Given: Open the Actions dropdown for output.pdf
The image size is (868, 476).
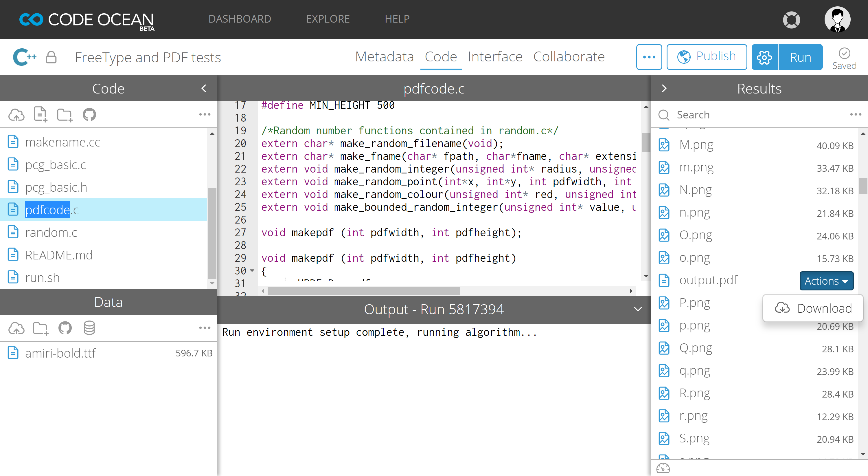Looking at the screenshot, I should click(x=826, y=281).
